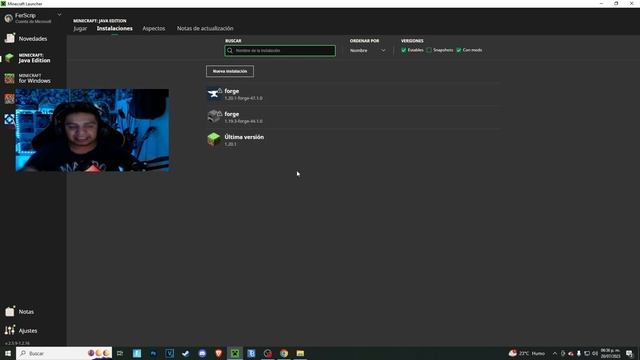Switch to the Aspectos tab
This screenshot has width=640, height=360.
coord(154,29)
